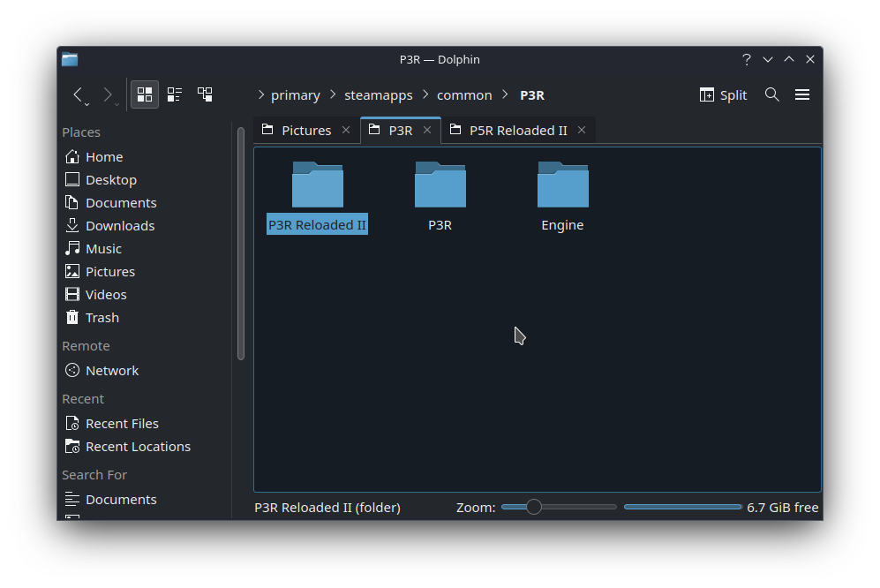Expand chevron after steamapps in breadcrumb

tap(425, 95)
